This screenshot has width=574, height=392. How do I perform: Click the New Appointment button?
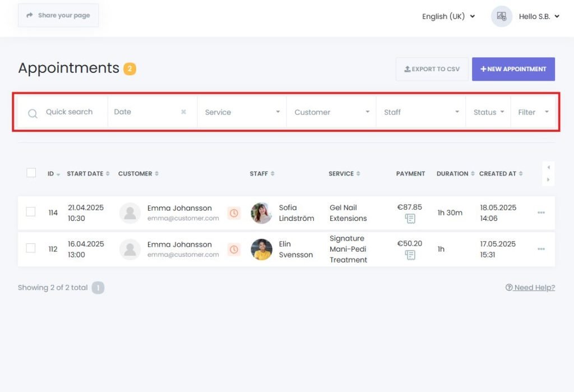pos(513,68)
